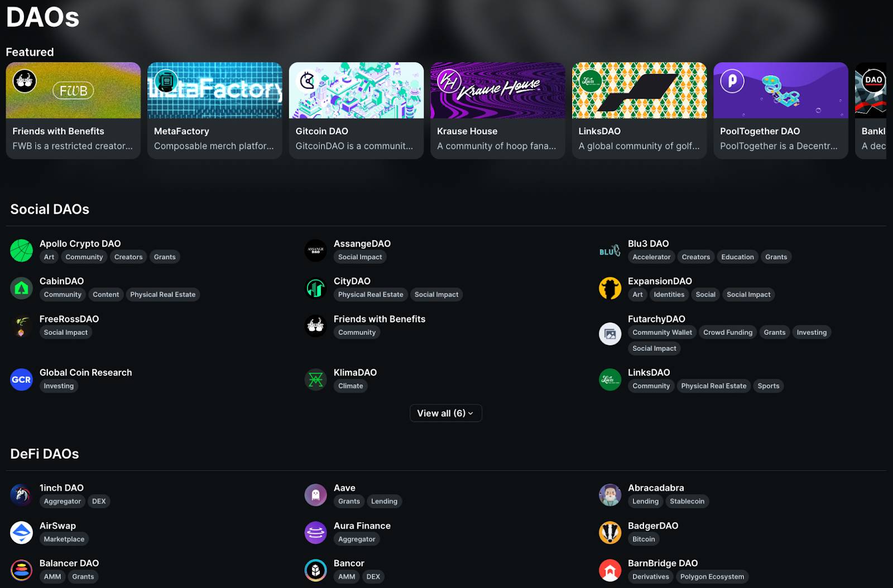Click the Social DAOs section heading
The height and width of the screenshot is (588, 893).
tap(50, 209)
